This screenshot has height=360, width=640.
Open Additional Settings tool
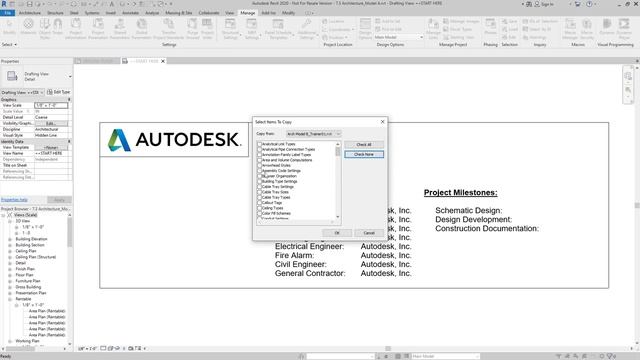(307, 29)
